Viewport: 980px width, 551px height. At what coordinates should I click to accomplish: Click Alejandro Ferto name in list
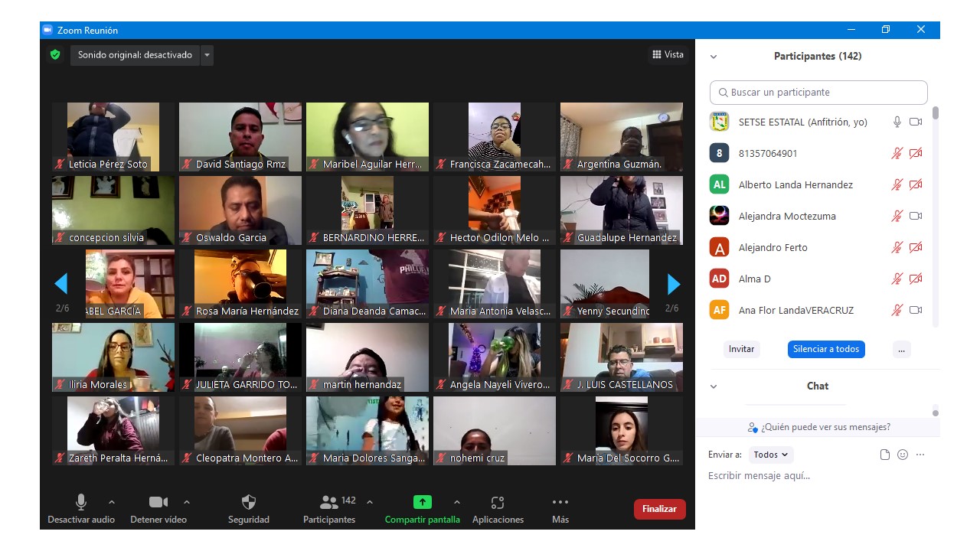773,247
